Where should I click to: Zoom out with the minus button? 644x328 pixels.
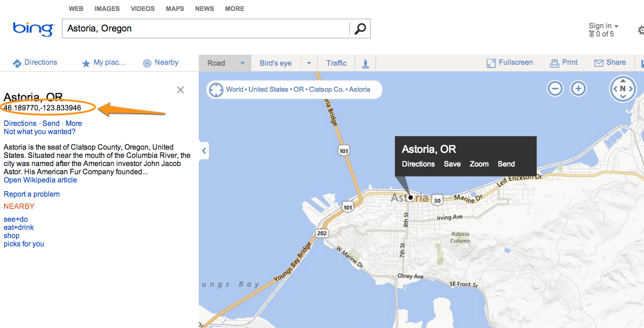click(555, 89)
